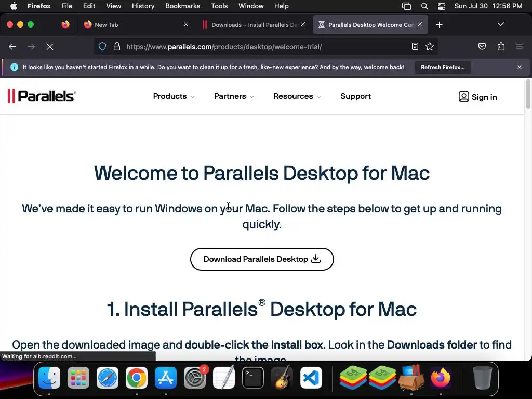Open TextEdit from the Dock
The image size is (532, 399).
(x=224, y=378)
